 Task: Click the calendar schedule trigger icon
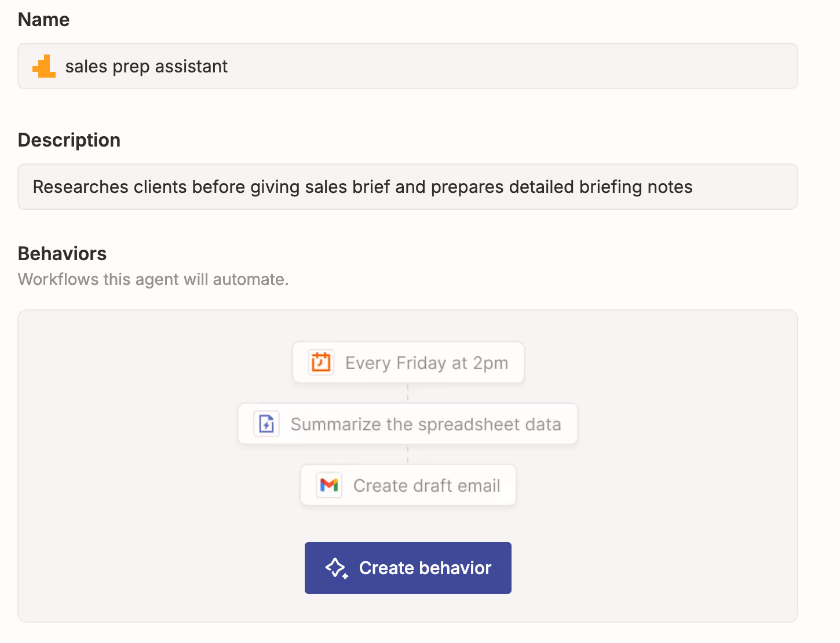tap(320, 363)
